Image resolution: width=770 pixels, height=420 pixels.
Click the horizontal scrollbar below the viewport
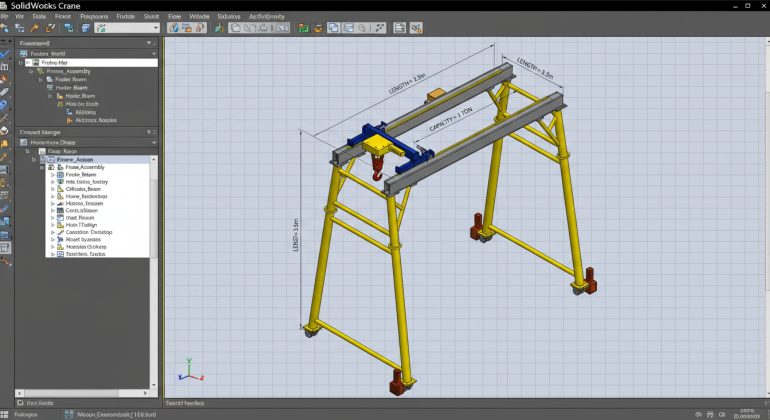460,401
